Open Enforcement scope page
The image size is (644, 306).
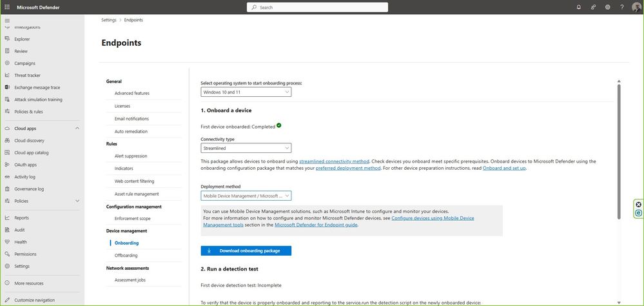click(132, 218)
